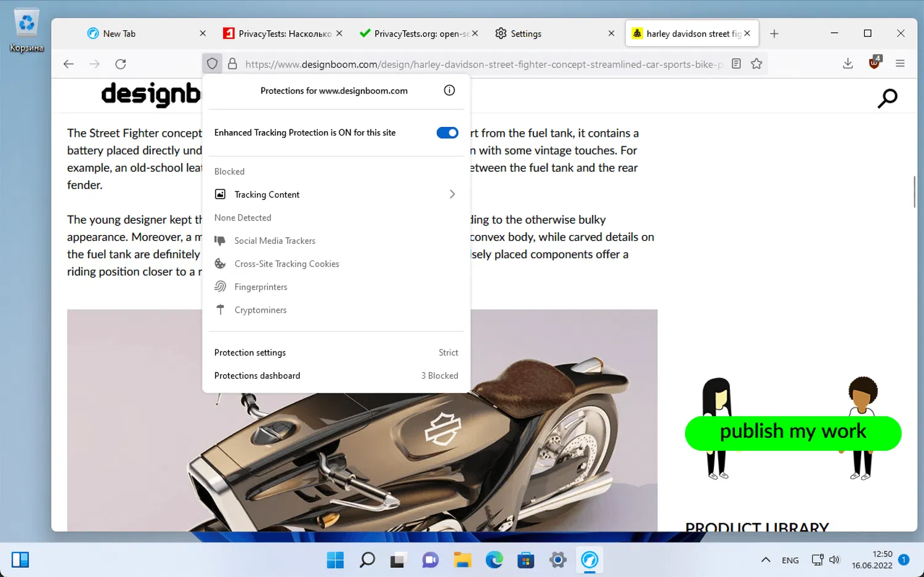This screenshot has width=924, height=577.
Task: Close the Settings tab
Action: (611, 33)
